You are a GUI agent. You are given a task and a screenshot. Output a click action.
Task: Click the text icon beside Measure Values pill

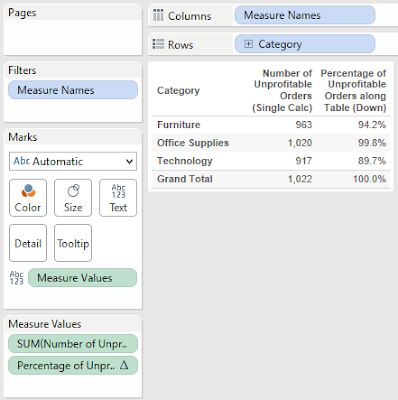(16, 278)
